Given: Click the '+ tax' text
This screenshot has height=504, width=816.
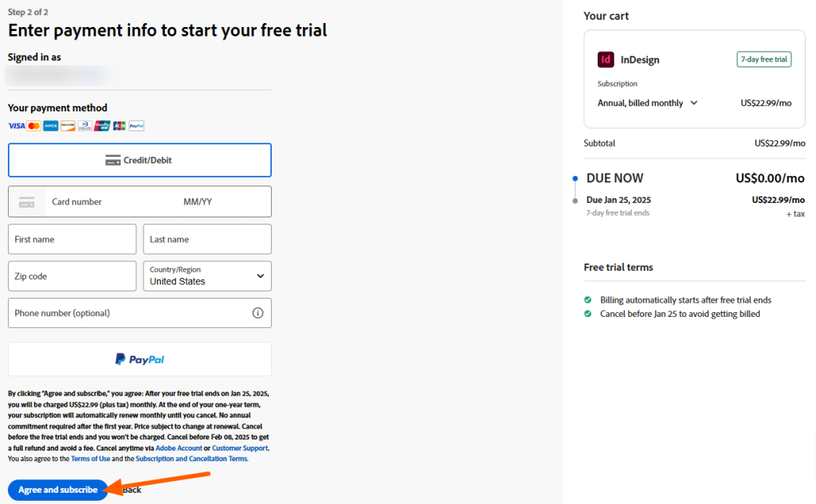Looking at the screenshot, I should point(795,213).
